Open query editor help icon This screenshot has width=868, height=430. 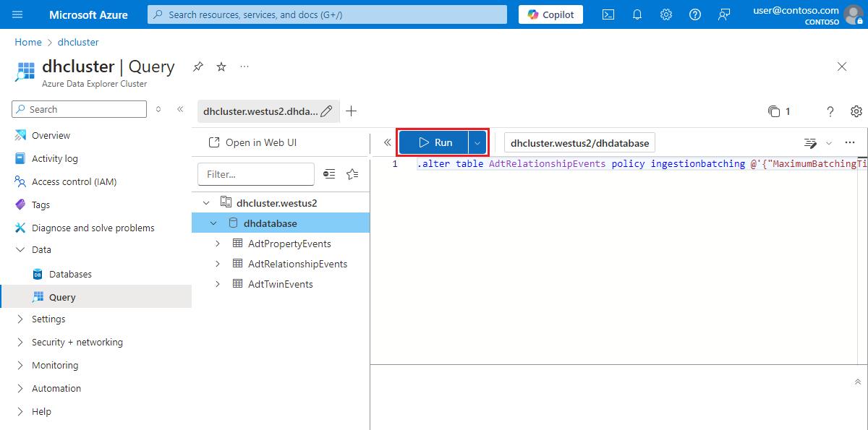pyautogui.click(x=830, y=111)
